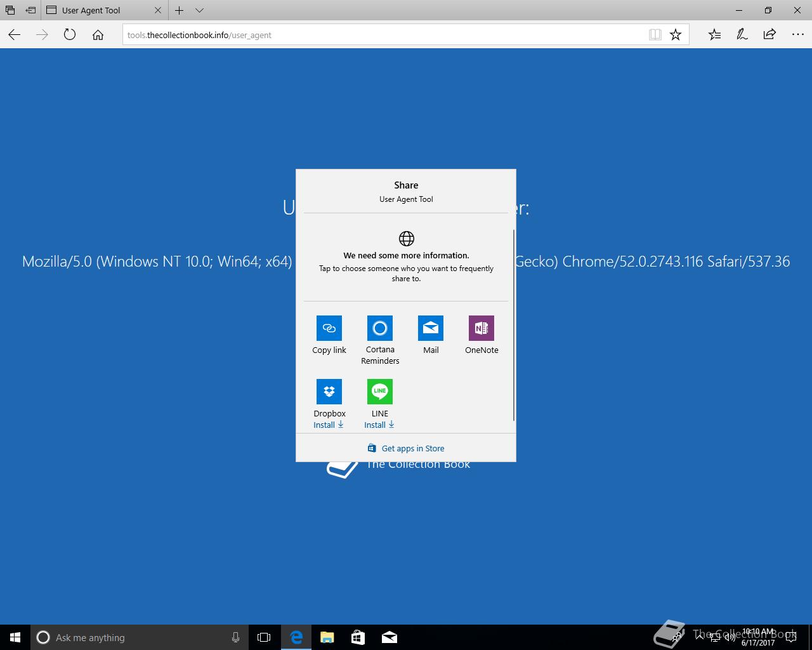Show tabs you've set aside
Image resolution: width=812 pixels, height=650 pixels.
click(x=10, y=10)
